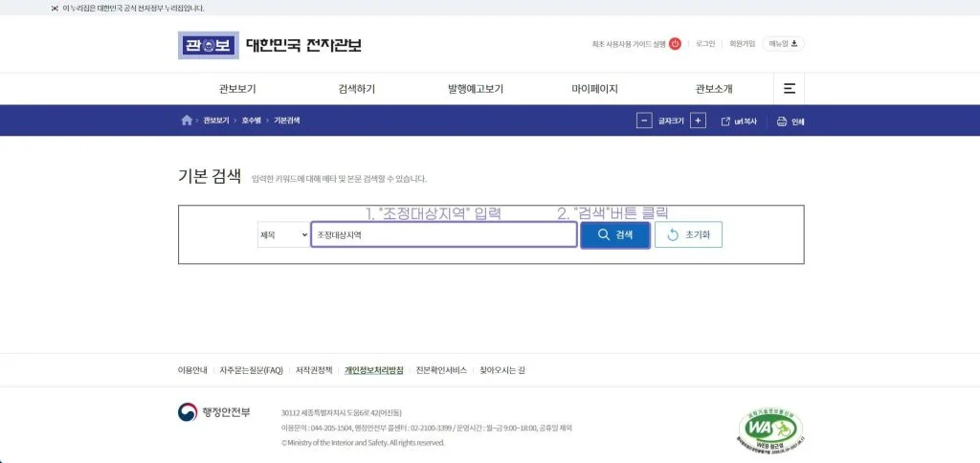Open the 관보소개 menu
The image size is (980, 463).
coord(714,89)
